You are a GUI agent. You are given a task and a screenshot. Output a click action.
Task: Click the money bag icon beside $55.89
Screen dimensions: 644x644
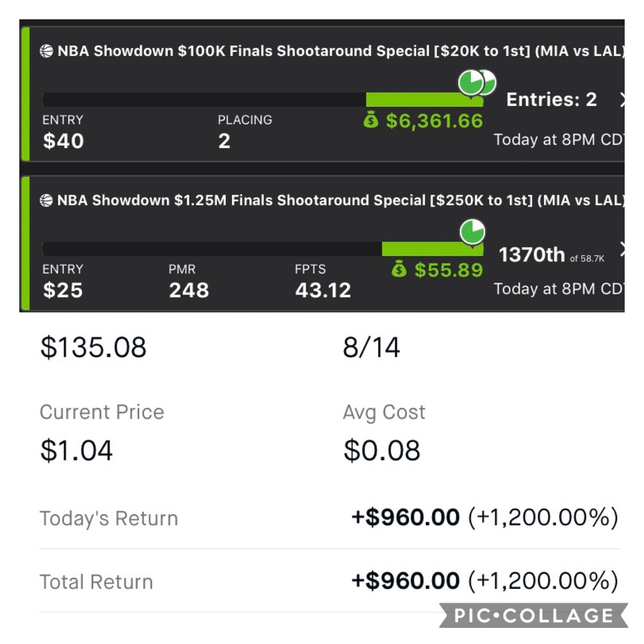click(x=399, y=270)
